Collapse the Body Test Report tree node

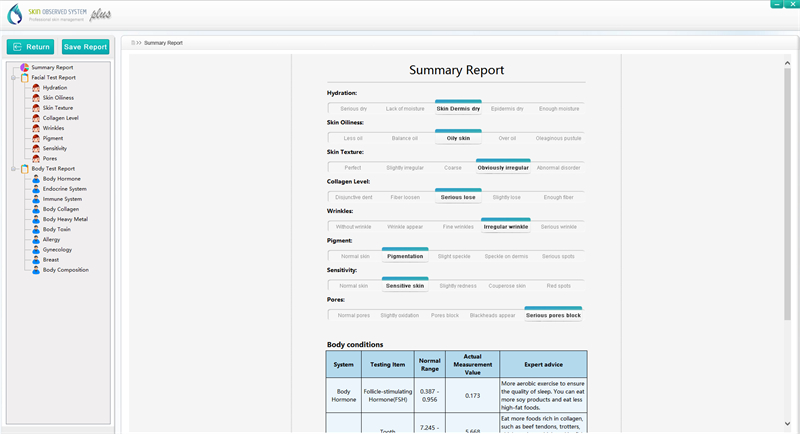(x=14, y=169)
